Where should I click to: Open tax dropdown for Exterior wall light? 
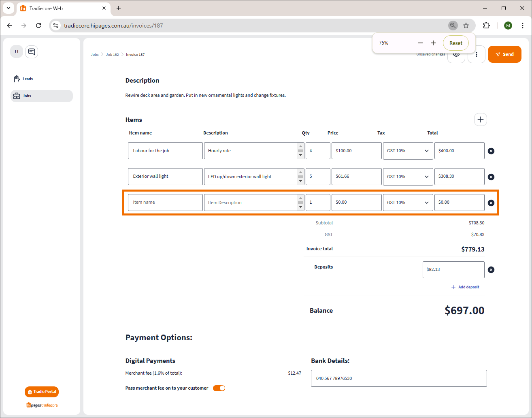tap(407, 177)
